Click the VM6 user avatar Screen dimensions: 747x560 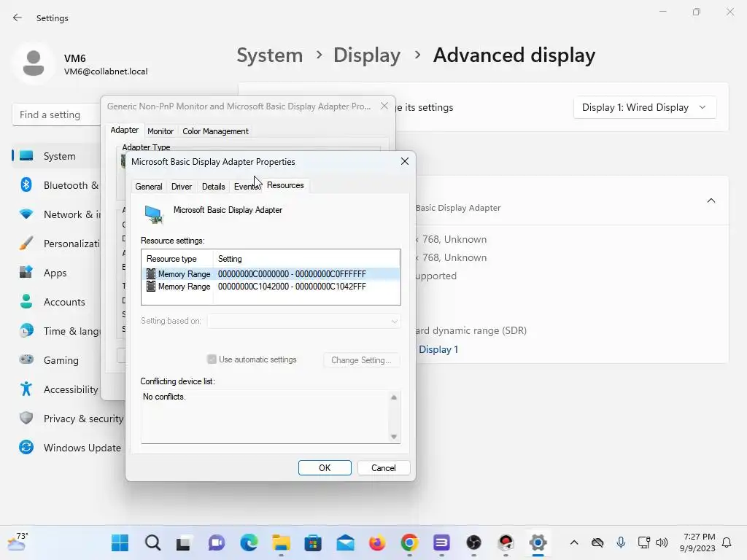[34, 64]
